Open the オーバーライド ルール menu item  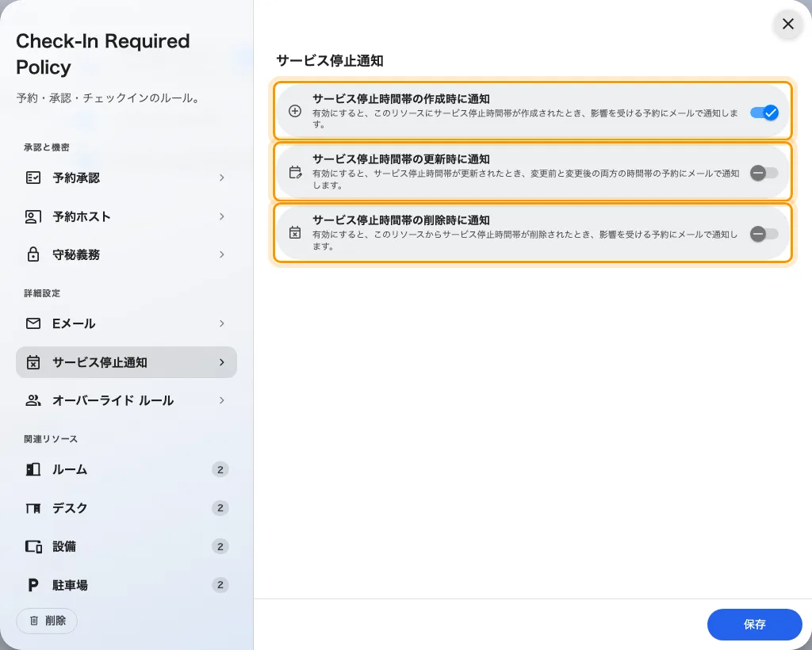[126, 400]
